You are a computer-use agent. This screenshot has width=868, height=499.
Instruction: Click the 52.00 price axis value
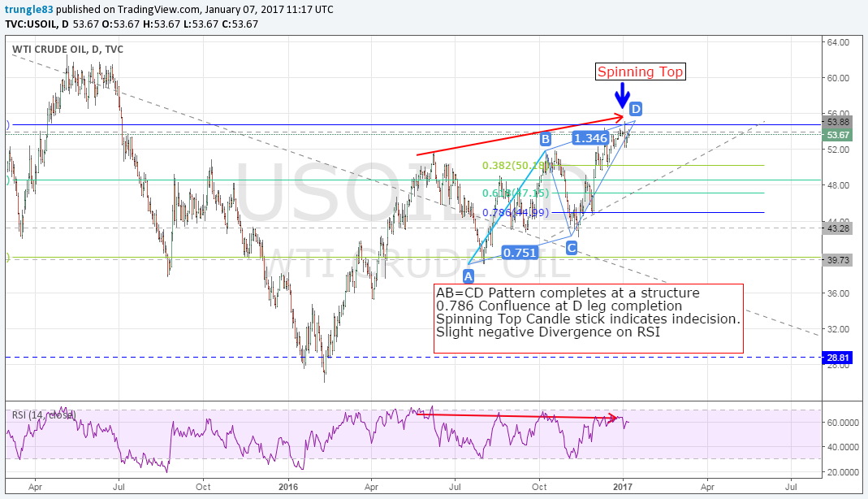click(x=838, y=150)
